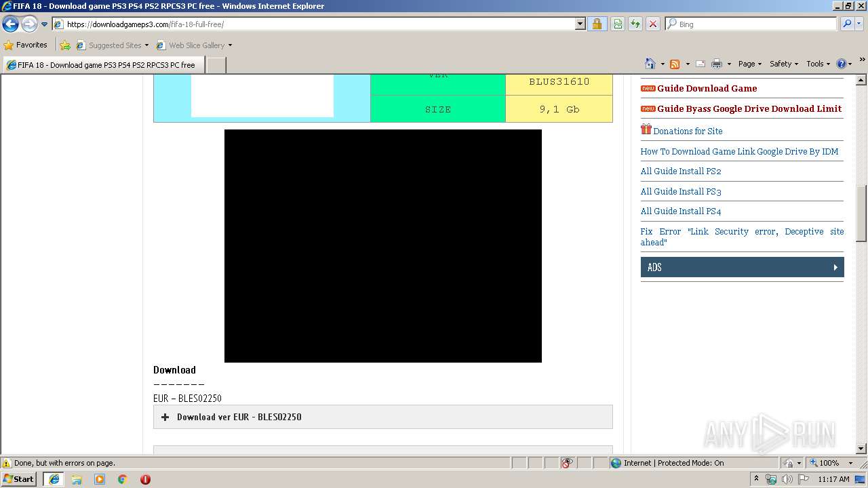Select the FIFA 18 browser tab
The image size is (868, 488).
(103, 65)
